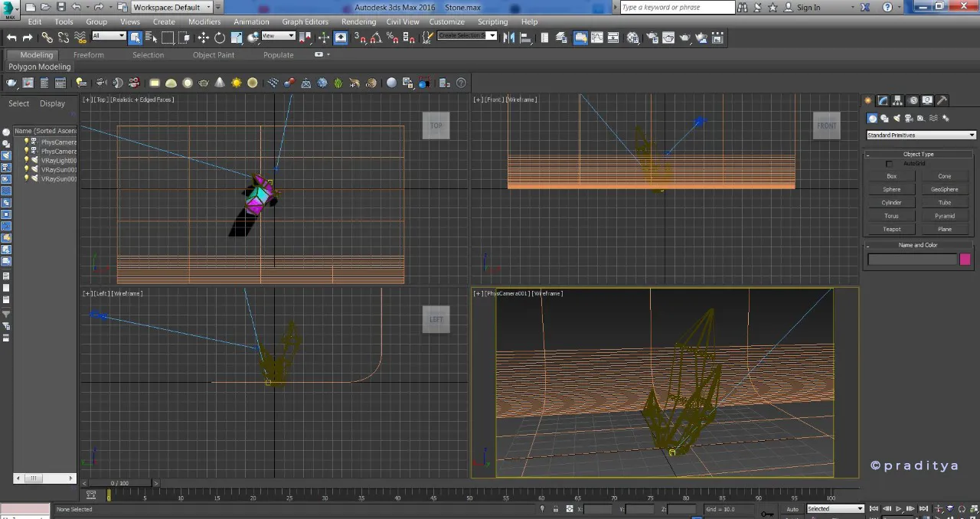Click the Cylinder primitive button
The image size is (980, 519).
pos(892,203)
